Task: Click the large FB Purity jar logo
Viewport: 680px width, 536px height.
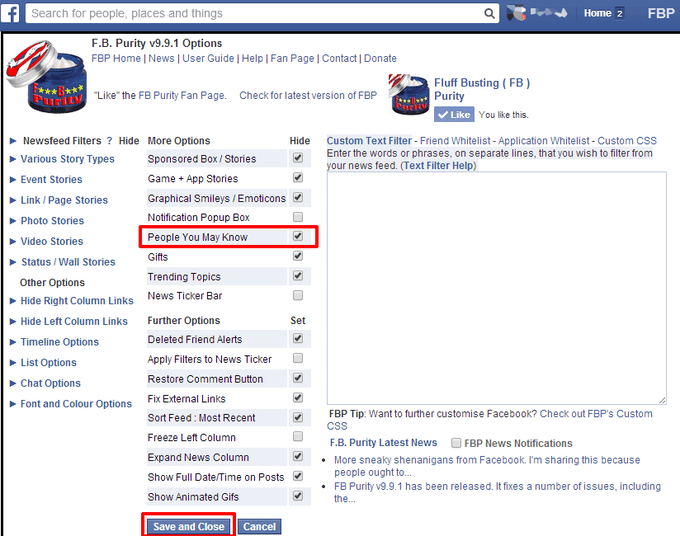Action: pos(46,77)
